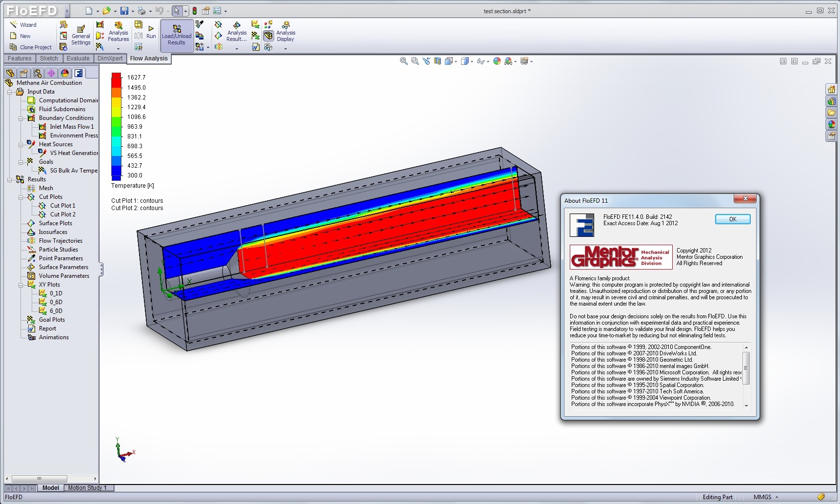
Task: Click the Open folder icon in quick toolbar
Action: point(107,11)
